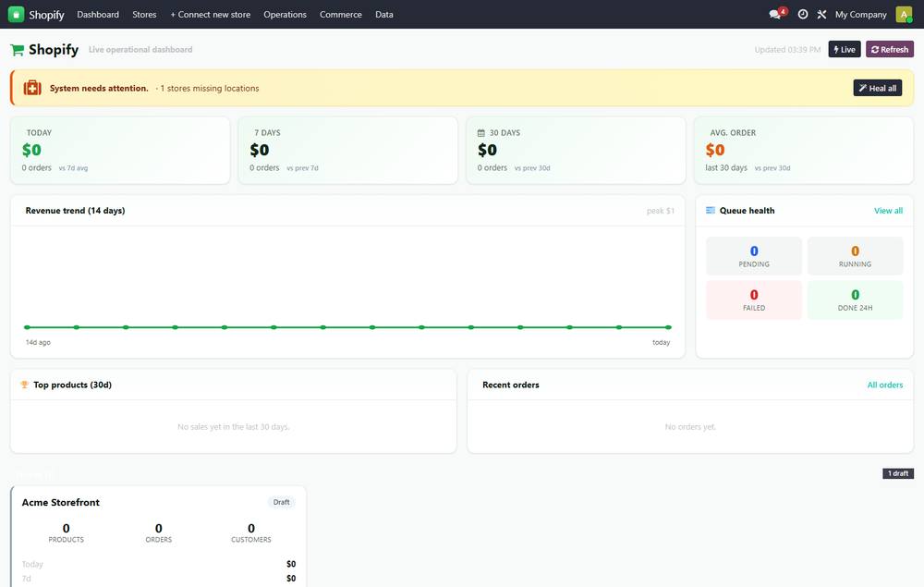Click the Heal all button
The width and height of the screenshot is (924, 587).
coord(878,88)
